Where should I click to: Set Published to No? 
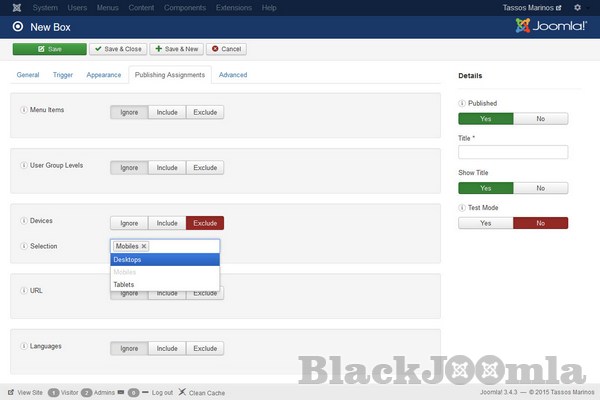(x=540, y=118)
